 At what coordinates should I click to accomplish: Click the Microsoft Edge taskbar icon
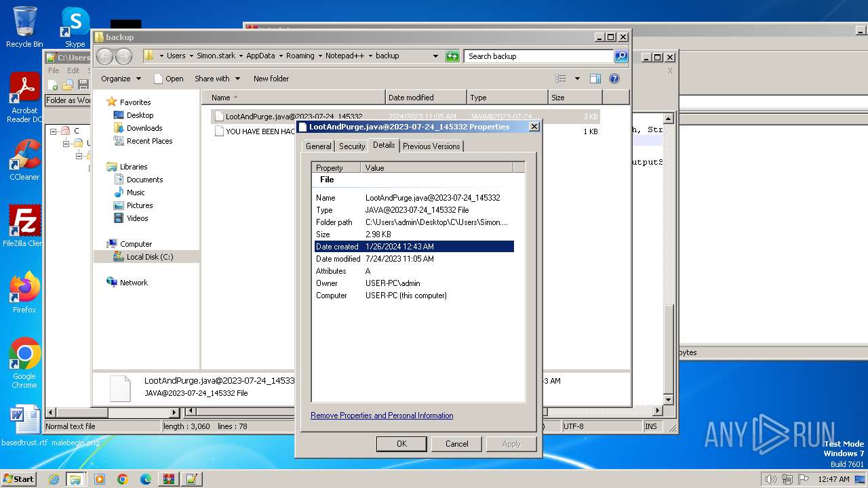tap(145, 479)
